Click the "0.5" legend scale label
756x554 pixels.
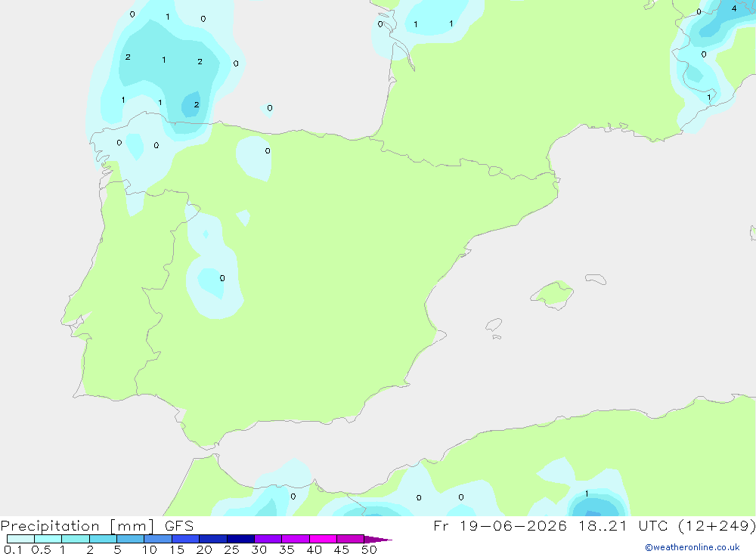(41, 549)
